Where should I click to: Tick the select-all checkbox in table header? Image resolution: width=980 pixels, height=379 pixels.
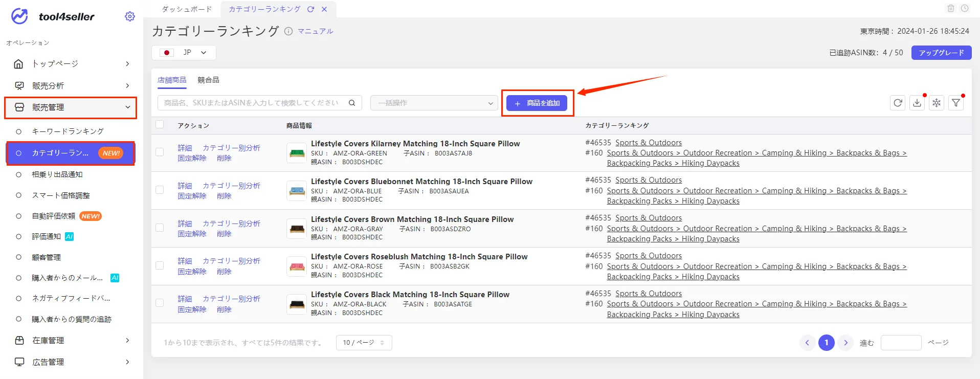pos(160,124)
